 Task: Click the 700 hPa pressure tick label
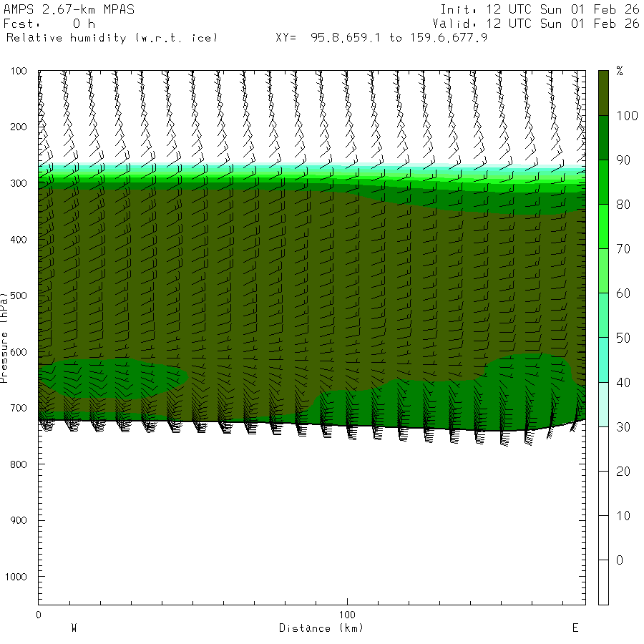coord(19,408)
